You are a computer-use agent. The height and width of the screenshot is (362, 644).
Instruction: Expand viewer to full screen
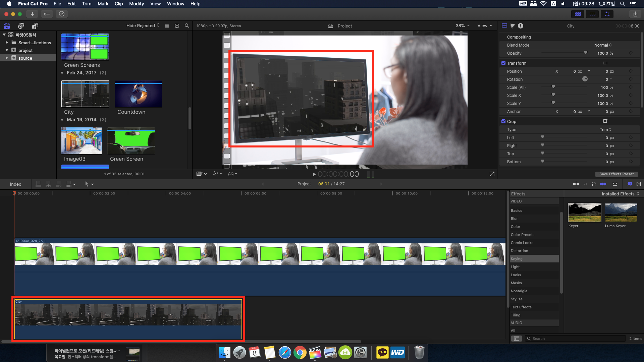click(492, 174)
